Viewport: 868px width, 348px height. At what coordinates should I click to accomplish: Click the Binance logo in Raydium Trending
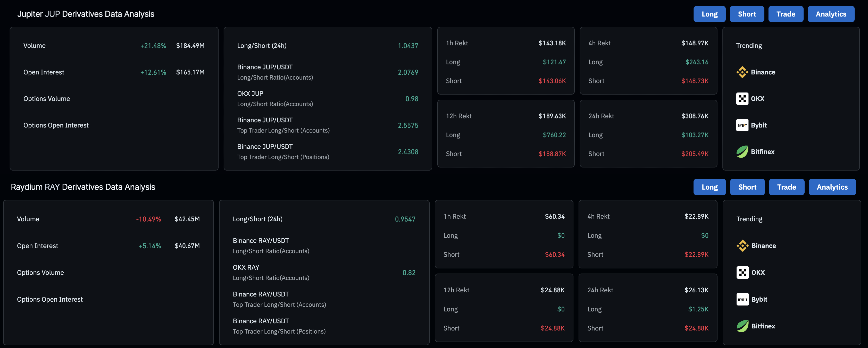coord(742,245)
